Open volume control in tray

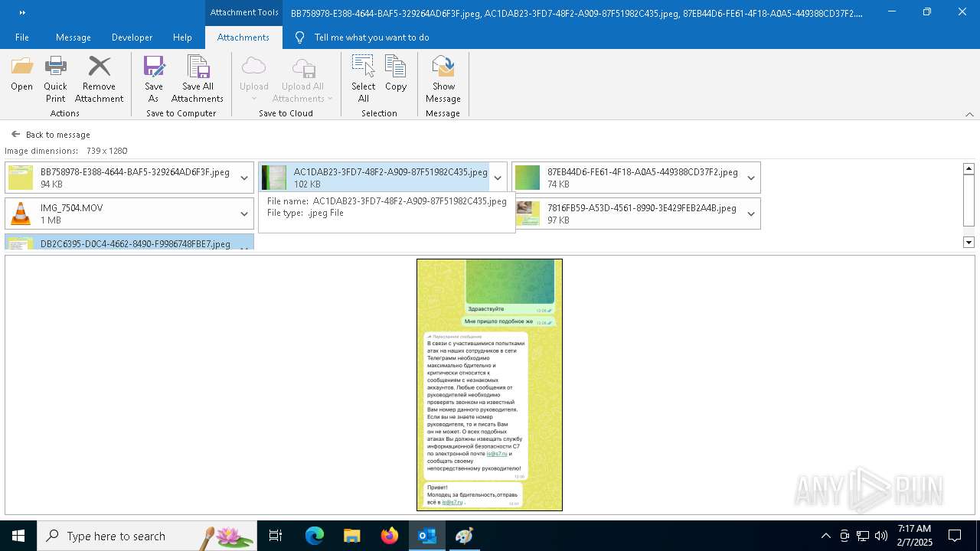tap(881, 536)
